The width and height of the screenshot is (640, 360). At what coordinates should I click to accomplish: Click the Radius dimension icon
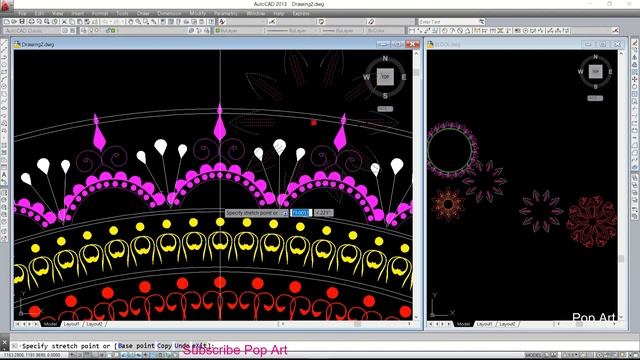tap(444, 31)
